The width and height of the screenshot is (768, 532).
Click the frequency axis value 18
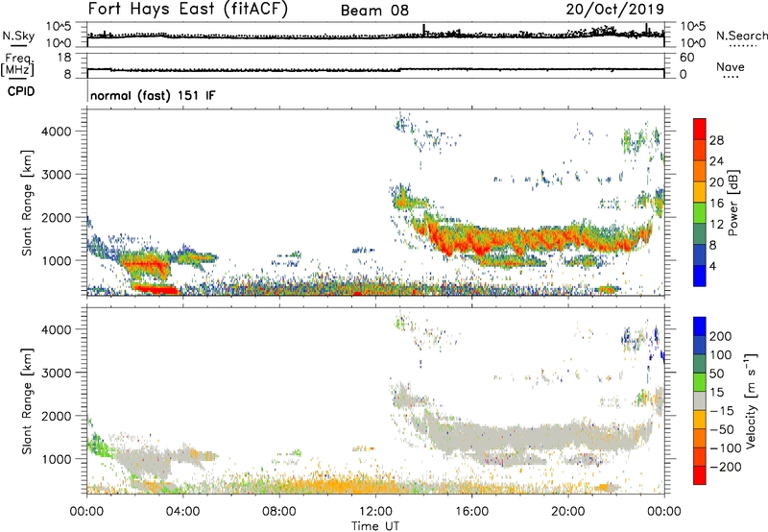(x=64, y=58)
